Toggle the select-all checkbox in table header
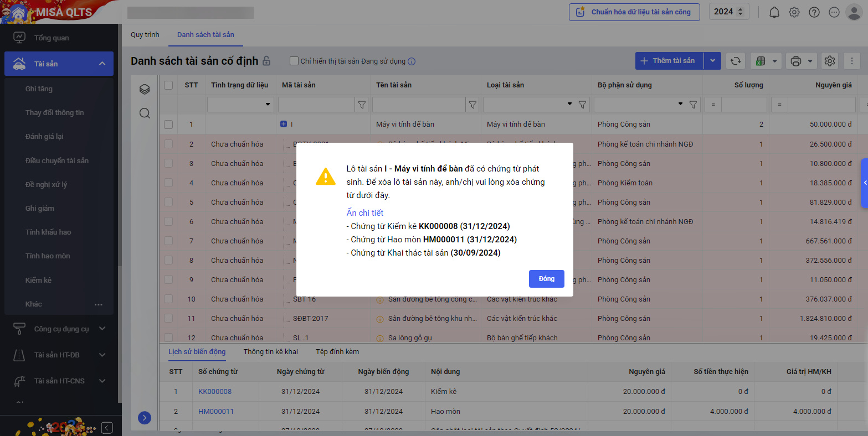The image size is (868, 436). tap(168, 85)
